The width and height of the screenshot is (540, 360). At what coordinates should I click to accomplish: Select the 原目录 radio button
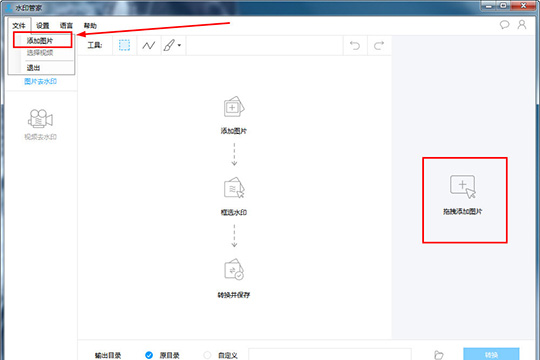point(149,355)
